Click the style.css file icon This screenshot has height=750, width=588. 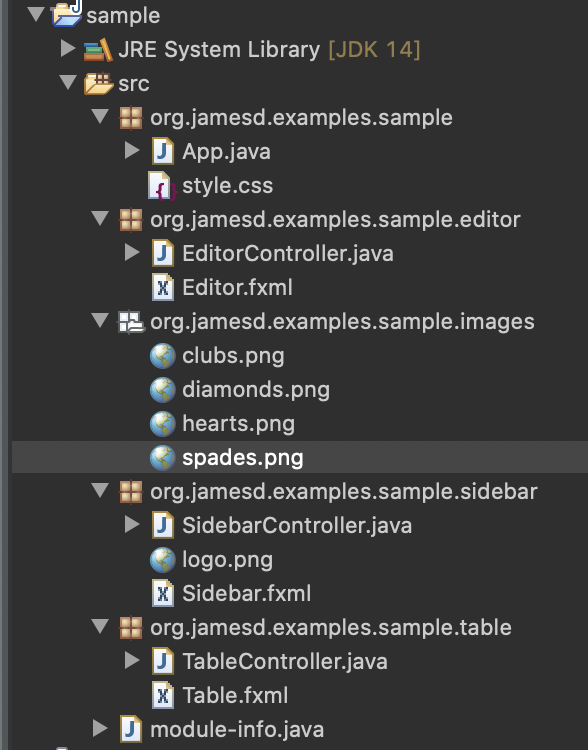162,186
